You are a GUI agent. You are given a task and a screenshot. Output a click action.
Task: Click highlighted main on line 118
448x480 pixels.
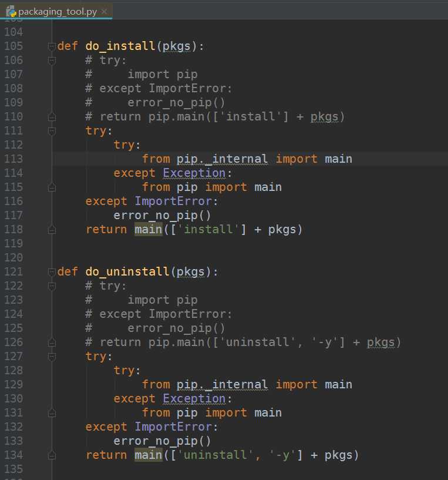click(x=149, y=229)
